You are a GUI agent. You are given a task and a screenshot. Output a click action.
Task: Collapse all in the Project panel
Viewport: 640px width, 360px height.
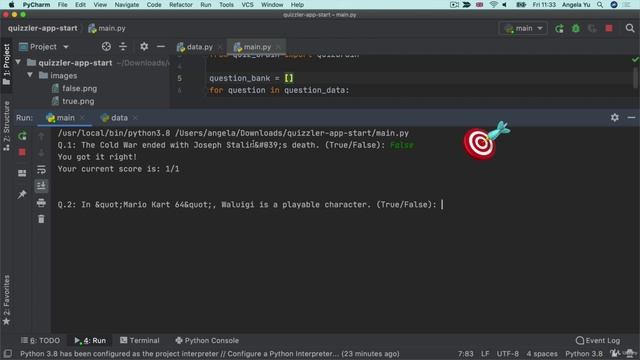[x=123, y=47]
